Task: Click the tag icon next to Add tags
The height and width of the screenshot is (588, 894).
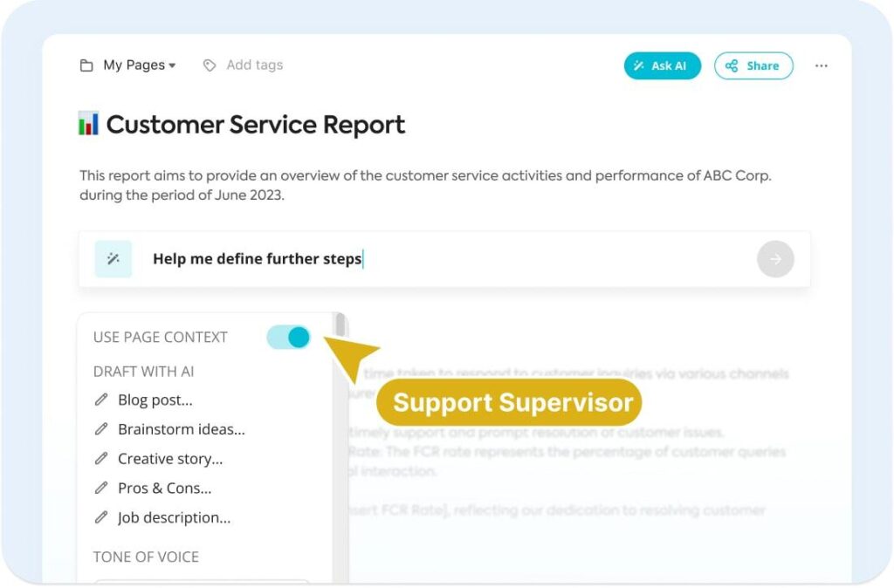Action: click(210, 65)
